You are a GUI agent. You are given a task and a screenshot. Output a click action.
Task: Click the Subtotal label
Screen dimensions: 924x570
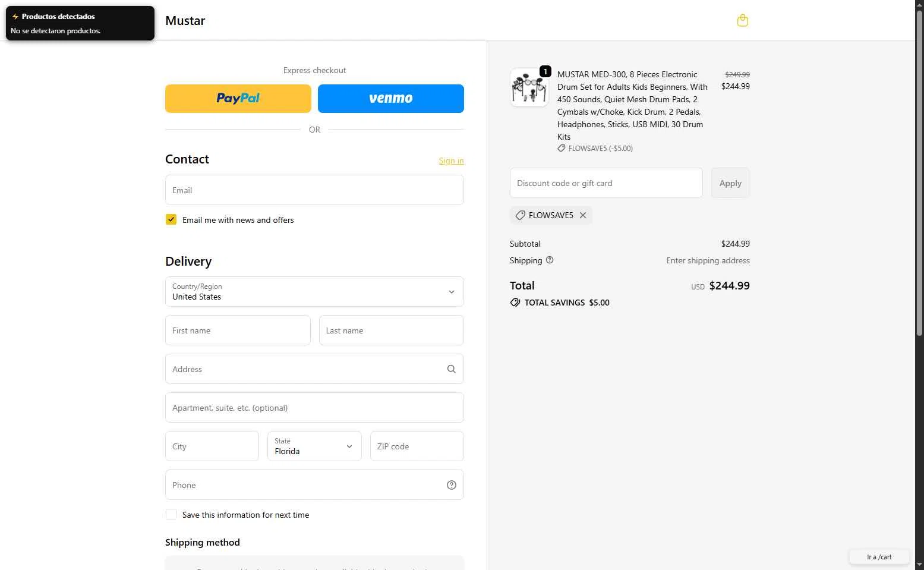pos(525,244)
